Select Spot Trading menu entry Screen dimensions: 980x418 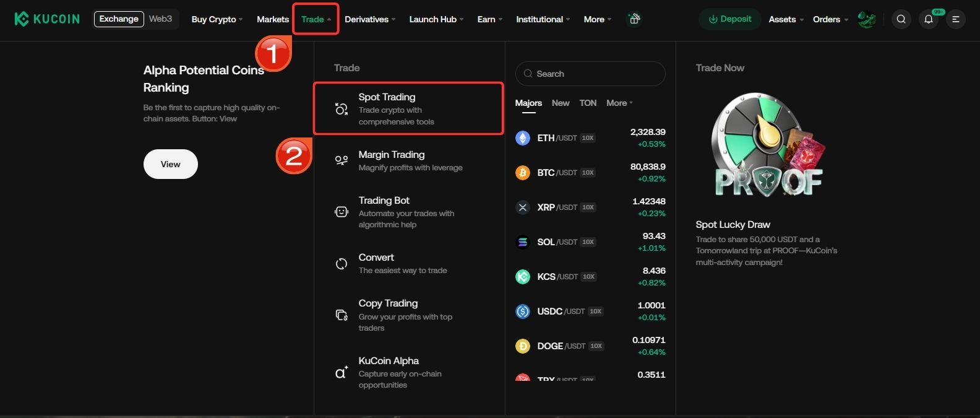click(408, 108)
